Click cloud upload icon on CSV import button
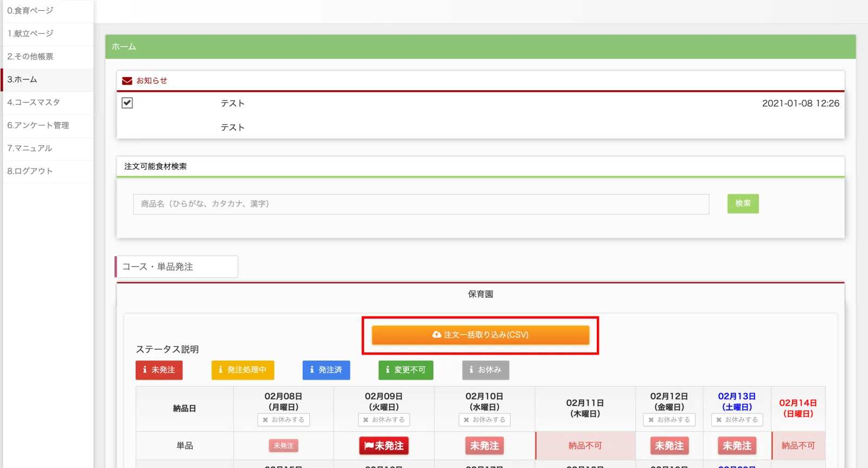The width and height of the screenshot is (868, 468). (437, 335)
